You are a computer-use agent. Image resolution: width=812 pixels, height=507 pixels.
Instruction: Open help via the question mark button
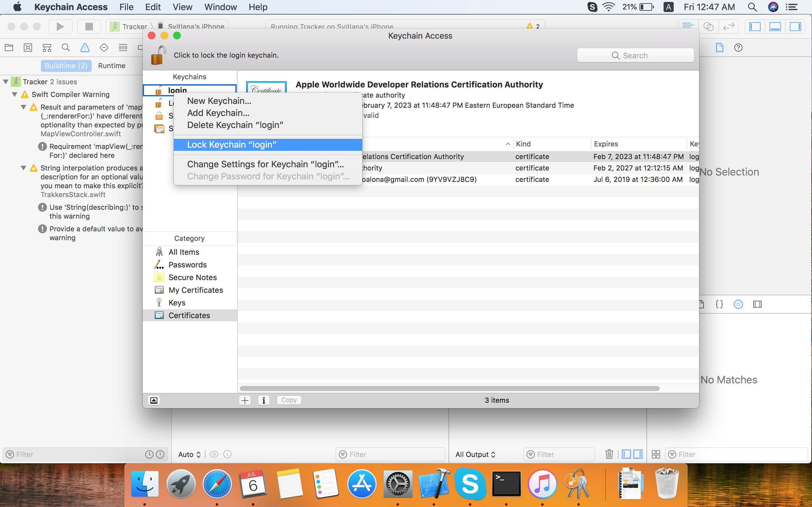[738, 48]
